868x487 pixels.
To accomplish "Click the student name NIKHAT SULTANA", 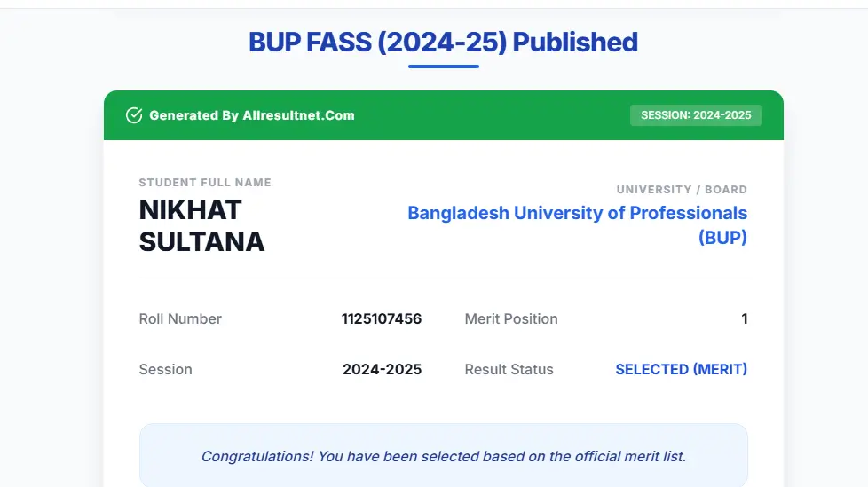I will (x=201, y=225).
